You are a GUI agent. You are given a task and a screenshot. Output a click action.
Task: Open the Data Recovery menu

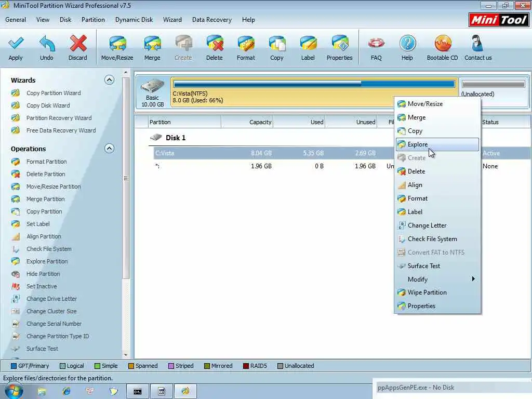coord(212,20)
